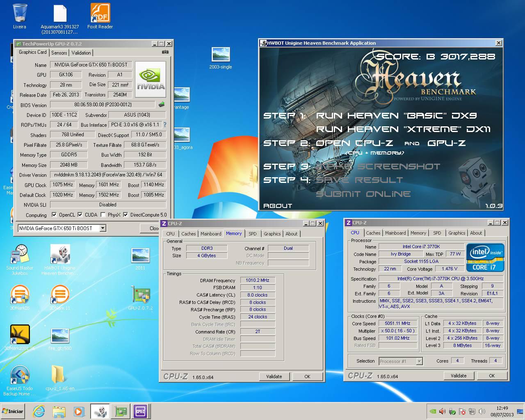Screen dimensions: 525x420
Task: Open the 2011 image file
Action: click(x=140, y=258)
